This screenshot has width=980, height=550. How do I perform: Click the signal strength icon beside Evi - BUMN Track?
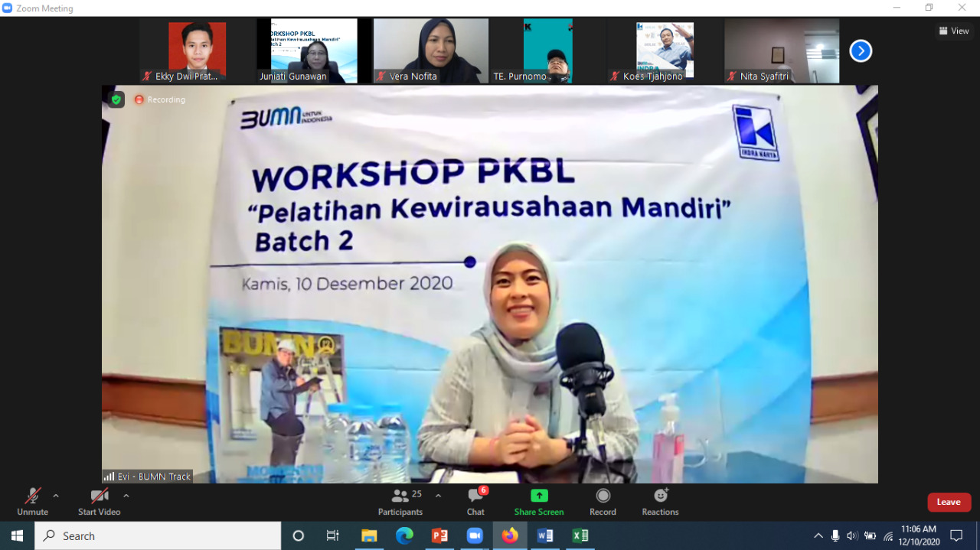[x=109, y=476]
